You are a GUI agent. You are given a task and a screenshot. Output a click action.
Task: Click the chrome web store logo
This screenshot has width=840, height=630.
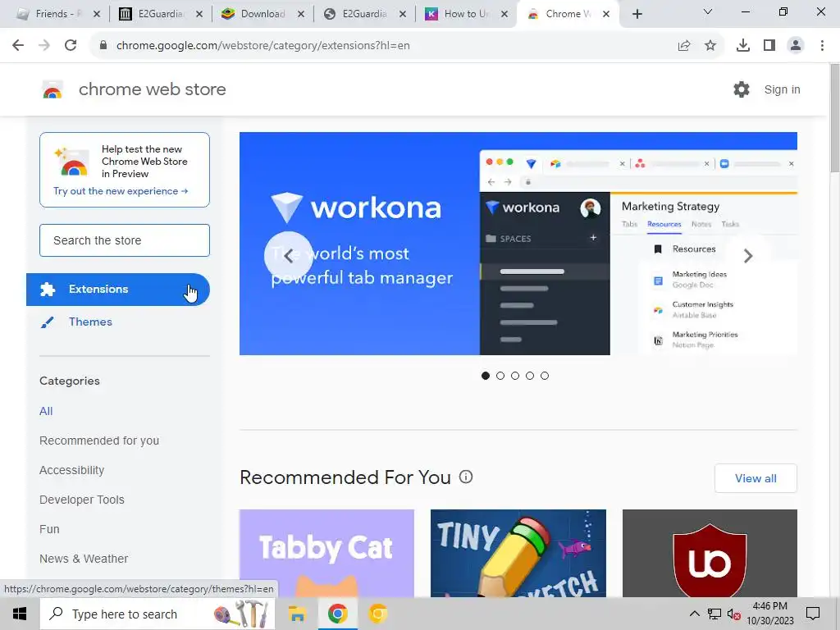tap(52, 89)
